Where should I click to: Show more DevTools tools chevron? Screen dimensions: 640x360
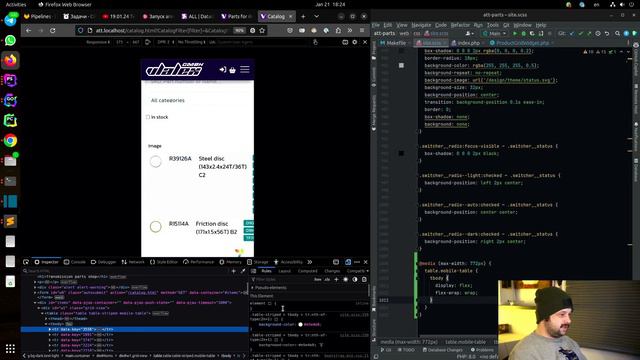[310, 262]
